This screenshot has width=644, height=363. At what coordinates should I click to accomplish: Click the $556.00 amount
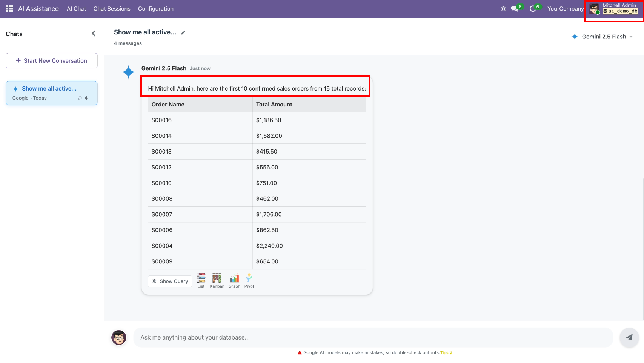point(267,167)
